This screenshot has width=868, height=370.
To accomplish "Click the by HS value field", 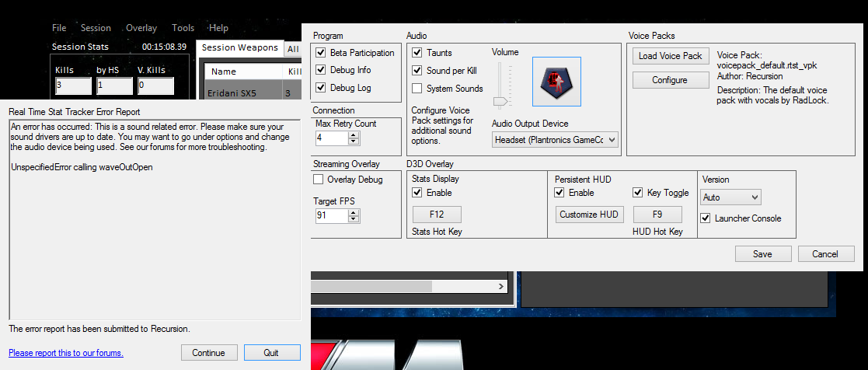I will click(x=114, y=86).
